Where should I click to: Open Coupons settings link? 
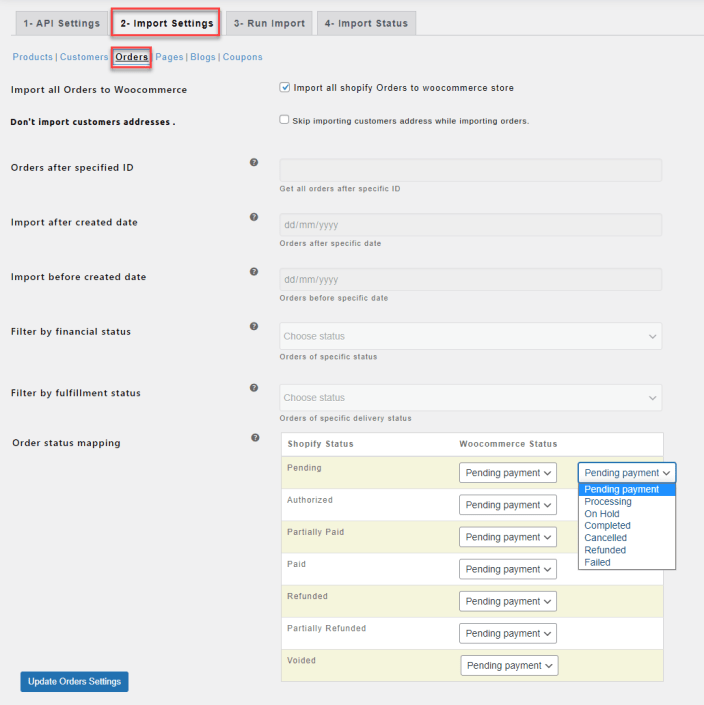[x=243, y=57]
